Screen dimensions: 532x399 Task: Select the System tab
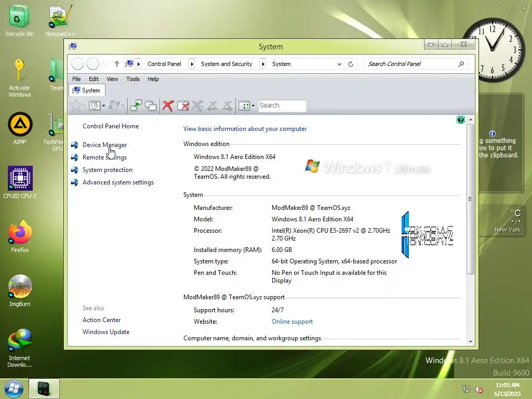(x=87, y=90)
